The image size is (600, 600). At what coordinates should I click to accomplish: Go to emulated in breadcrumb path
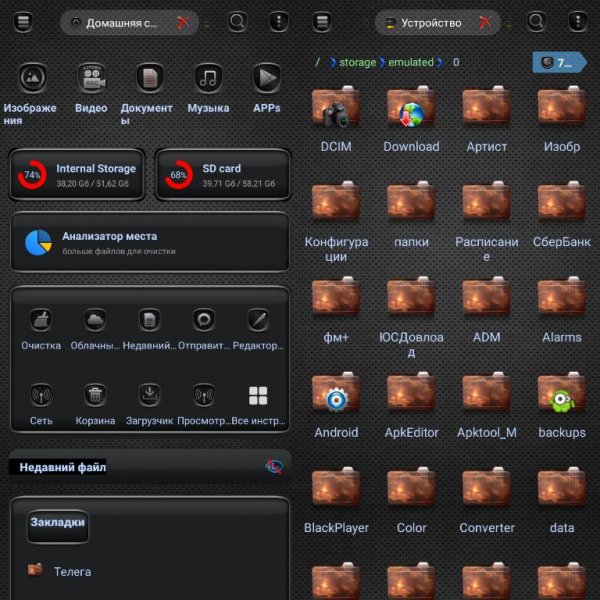coord(411,62)
